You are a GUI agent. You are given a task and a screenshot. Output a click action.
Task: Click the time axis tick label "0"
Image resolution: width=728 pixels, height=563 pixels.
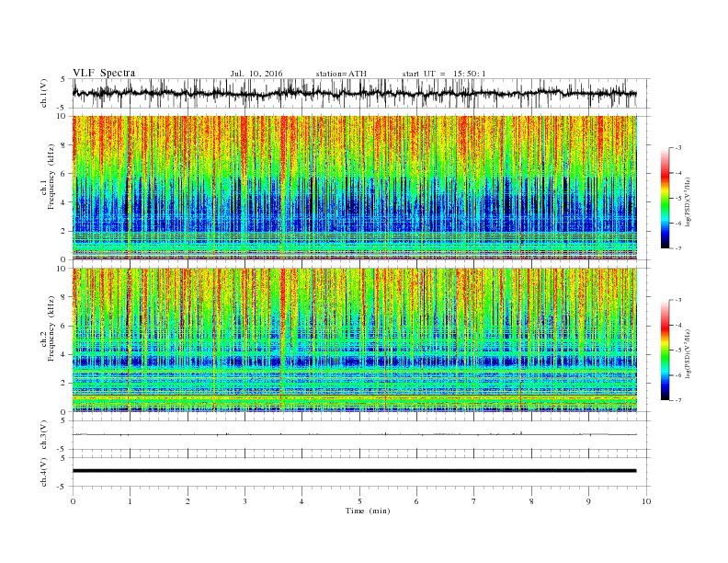pyautogui.click(x=73, y=501)
